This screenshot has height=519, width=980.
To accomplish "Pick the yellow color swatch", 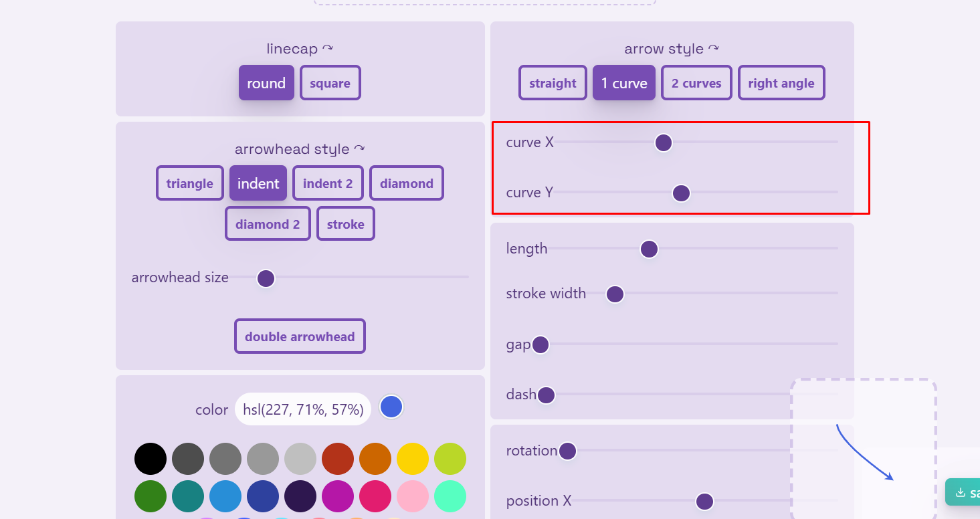I will point(413,459).
